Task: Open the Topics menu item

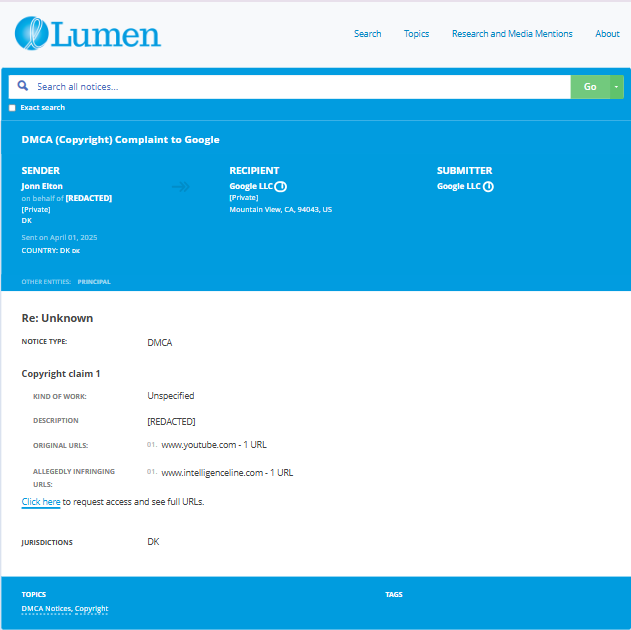Action: click(x=417, y=34)
